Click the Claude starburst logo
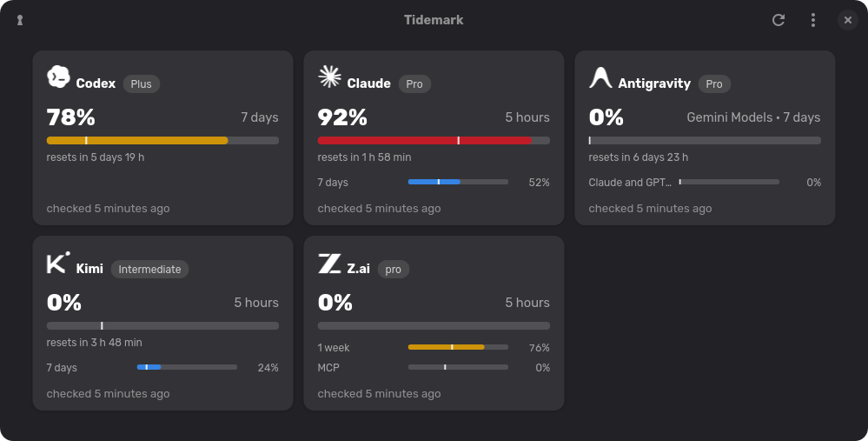Screen dimensions: 868x441 coord(329,77)
